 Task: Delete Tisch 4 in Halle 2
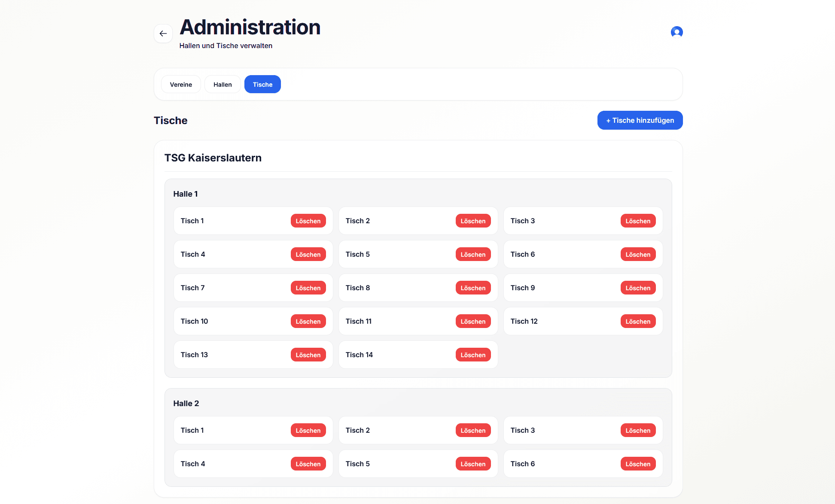[308, 464]
